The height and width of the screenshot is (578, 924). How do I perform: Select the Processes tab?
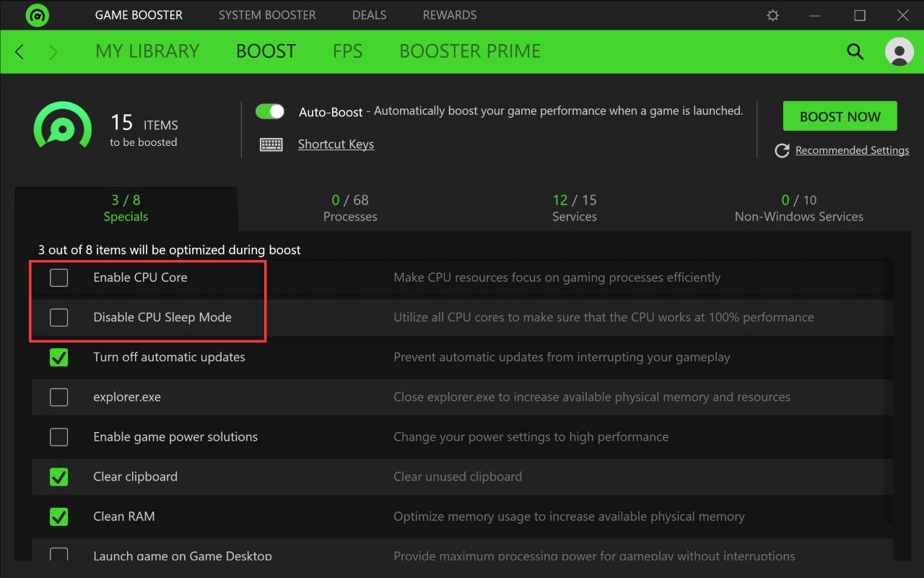[350, 208]
